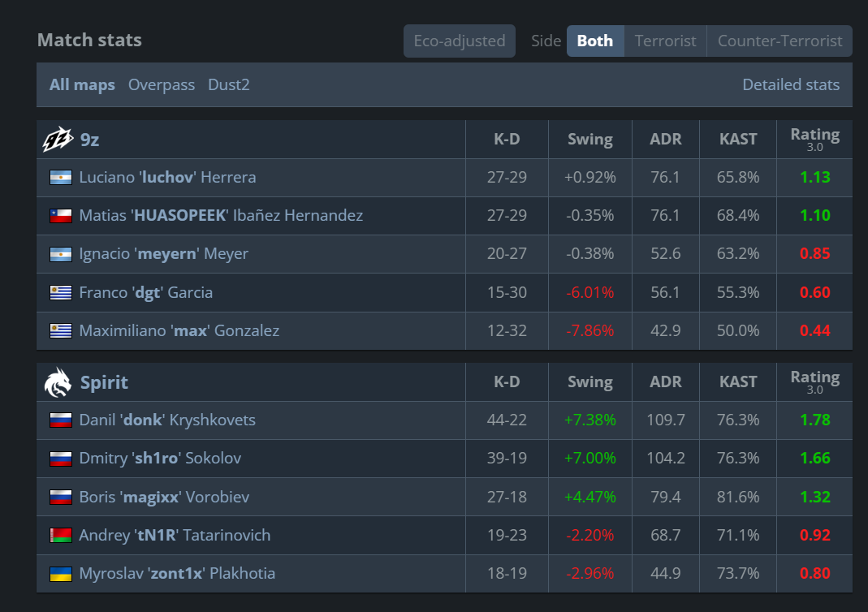
Task: Click dgt's 15-30 K-D cell
Action: coord(507,292)
